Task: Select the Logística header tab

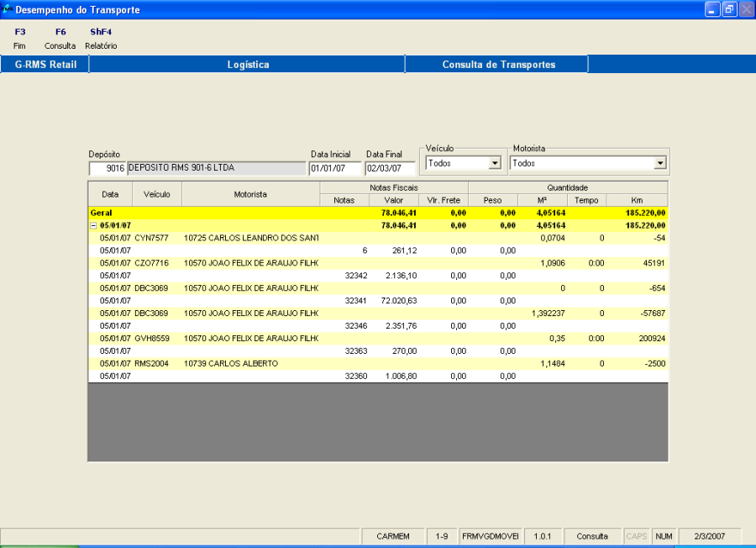Action: tap(248, 65)
